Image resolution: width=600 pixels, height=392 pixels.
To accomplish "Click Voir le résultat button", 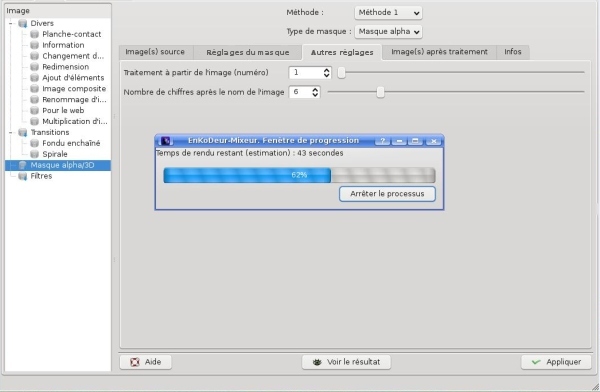I will 346,362.
